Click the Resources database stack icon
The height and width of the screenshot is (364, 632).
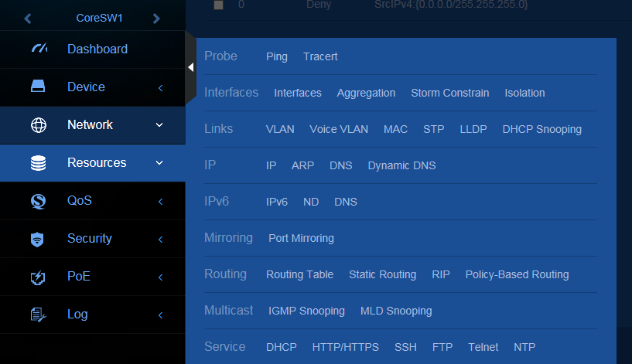(38, 163)
